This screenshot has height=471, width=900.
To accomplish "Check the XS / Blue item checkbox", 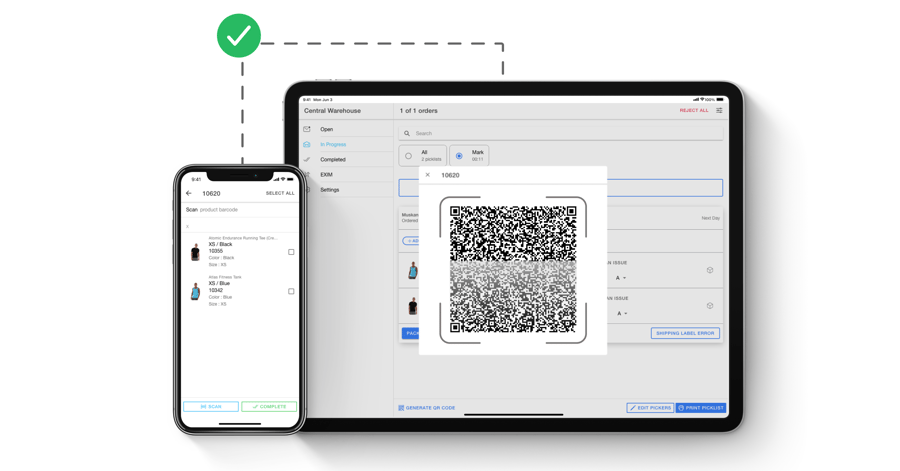I will coord(291,291).
